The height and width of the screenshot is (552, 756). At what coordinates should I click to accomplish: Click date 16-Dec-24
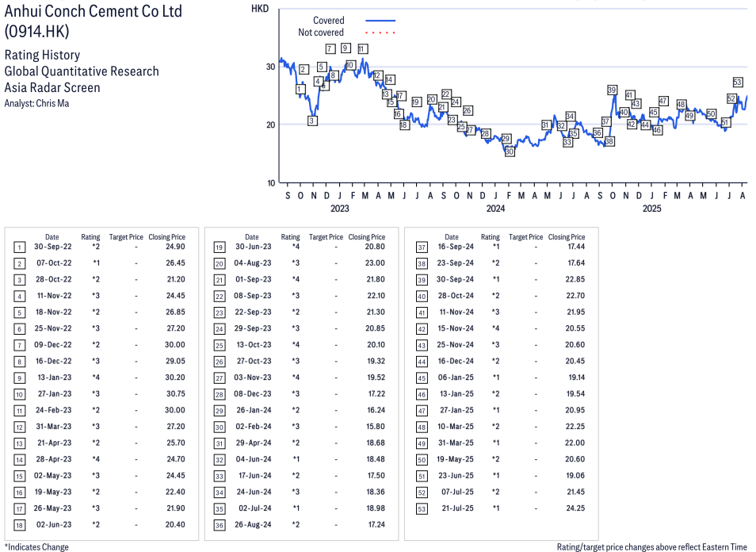[456, 361]
